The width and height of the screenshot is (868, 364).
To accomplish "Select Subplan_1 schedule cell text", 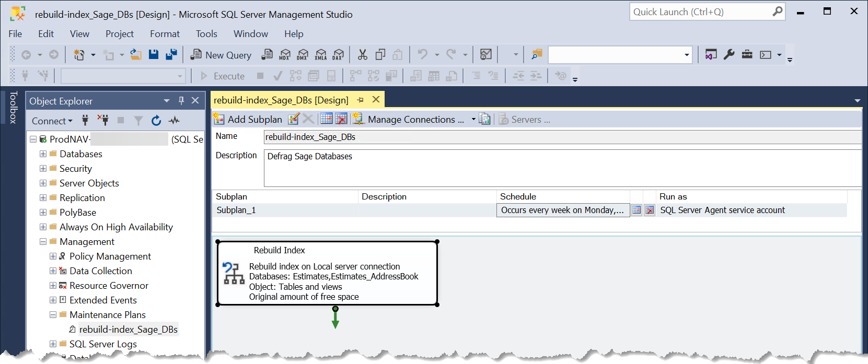I will (562, 210).
